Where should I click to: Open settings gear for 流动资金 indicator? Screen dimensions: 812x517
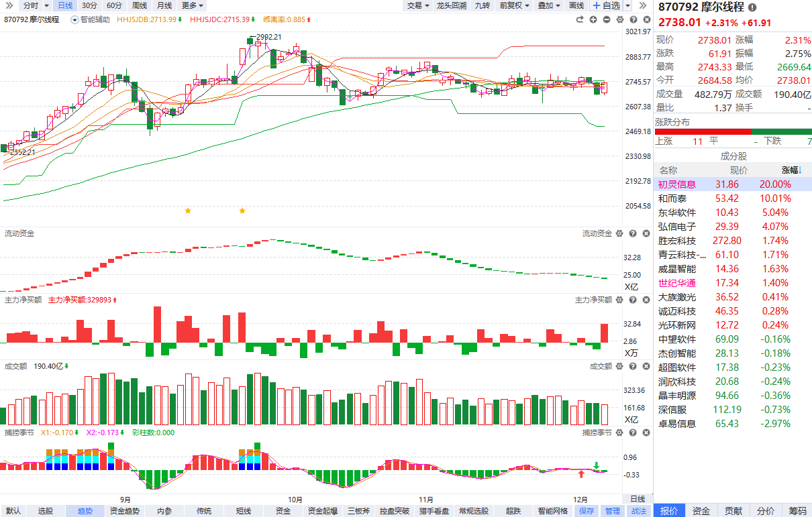619,233
